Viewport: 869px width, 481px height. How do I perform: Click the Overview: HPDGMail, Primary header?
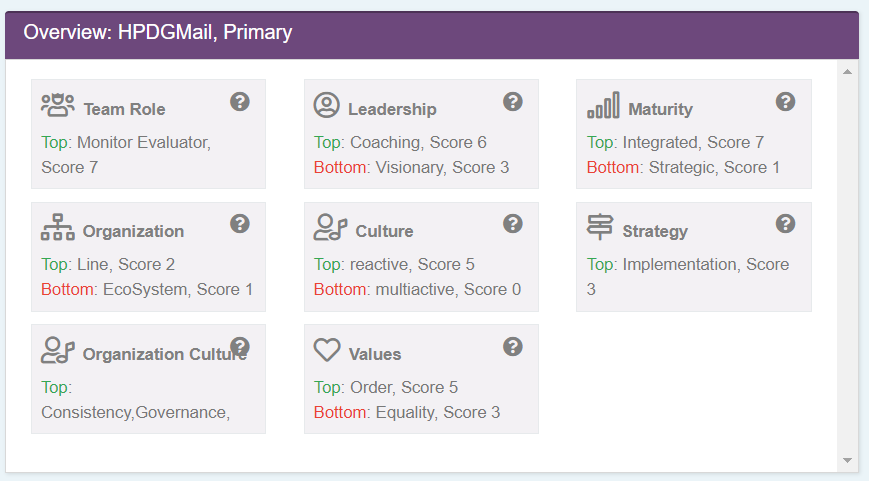158,33
